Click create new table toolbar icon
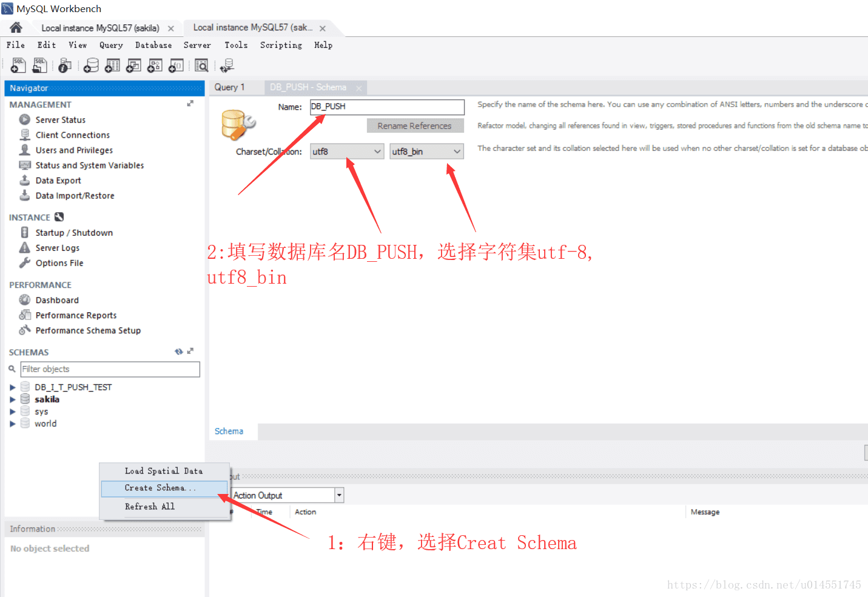The height and width of the screenshot is (597, 868). tap(112, 65)
